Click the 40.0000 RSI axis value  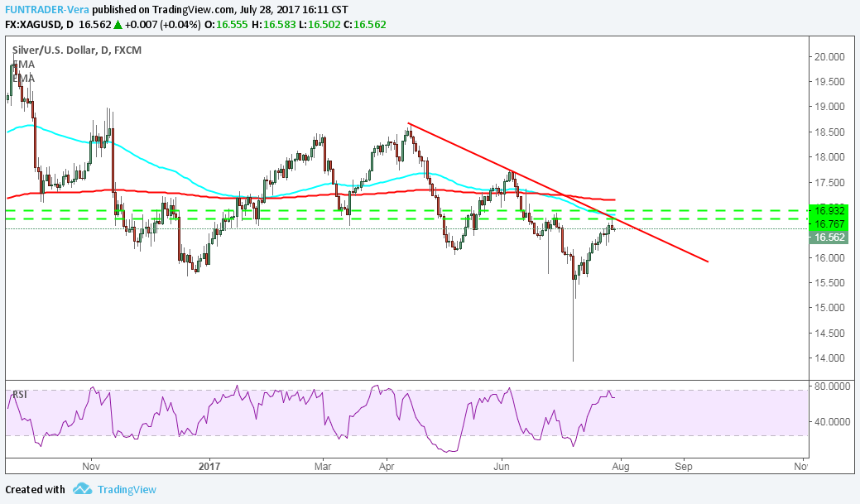click(833, 422)
